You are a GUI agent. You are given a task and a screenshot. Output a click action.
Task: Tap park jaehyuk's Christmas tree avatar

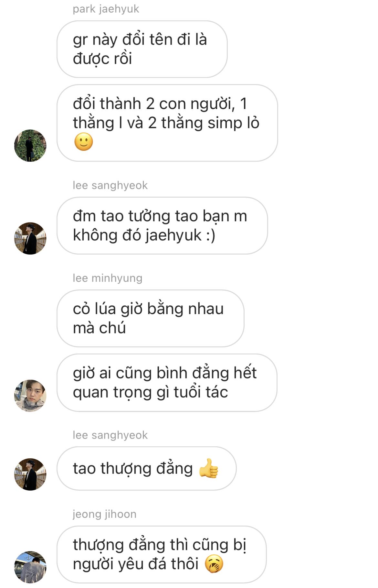pos(30,146)
